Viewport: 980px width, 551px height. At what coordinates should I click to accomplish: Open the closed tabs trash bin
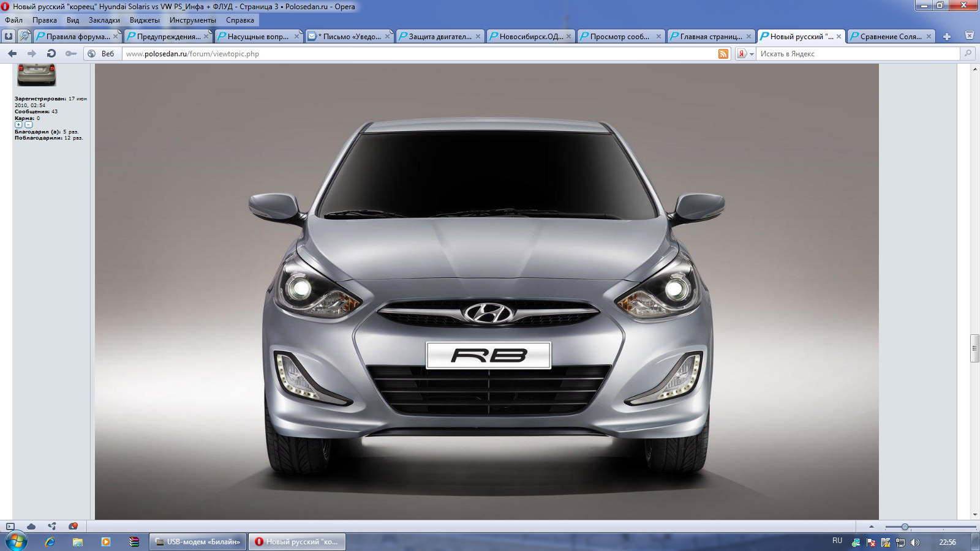pyautogui.click(x=970, y=36)
